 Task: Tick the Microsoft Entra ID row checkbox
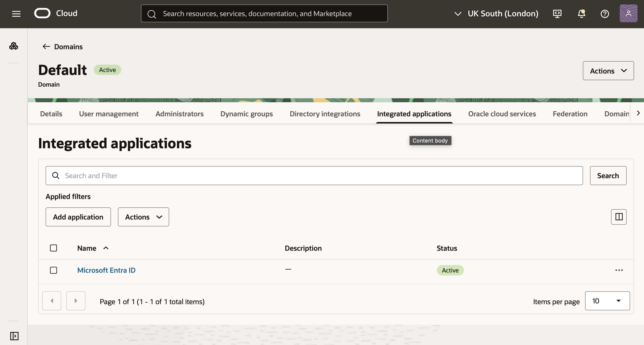[x=54, y=270]
